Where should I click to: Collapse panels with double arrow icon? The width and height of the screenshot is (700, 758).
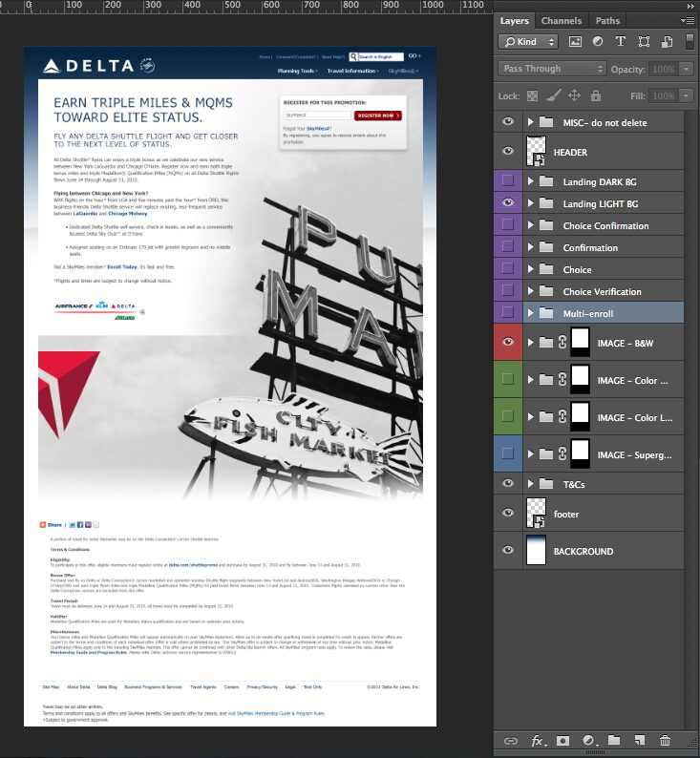690,7
